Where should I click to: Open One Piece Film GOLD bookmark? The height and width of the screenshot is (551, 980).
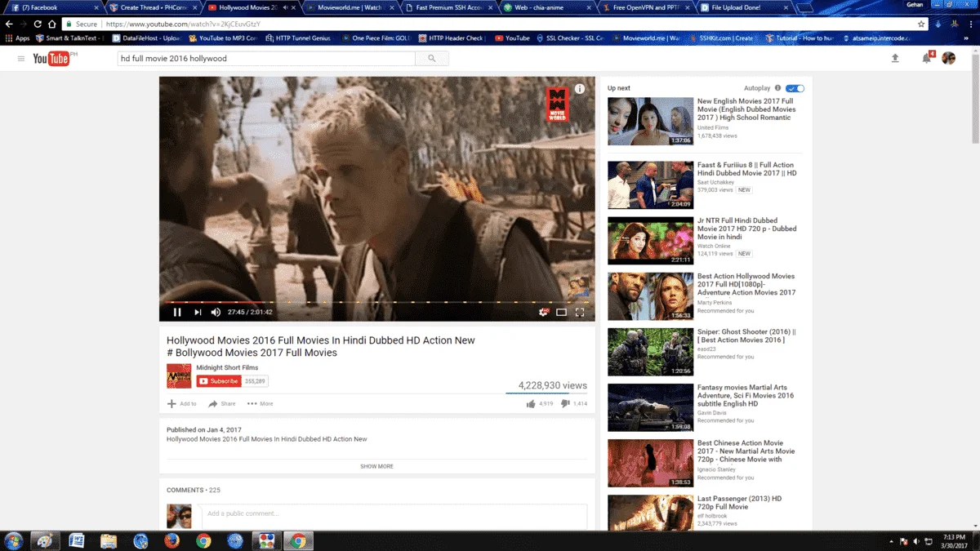click(376, 38)
